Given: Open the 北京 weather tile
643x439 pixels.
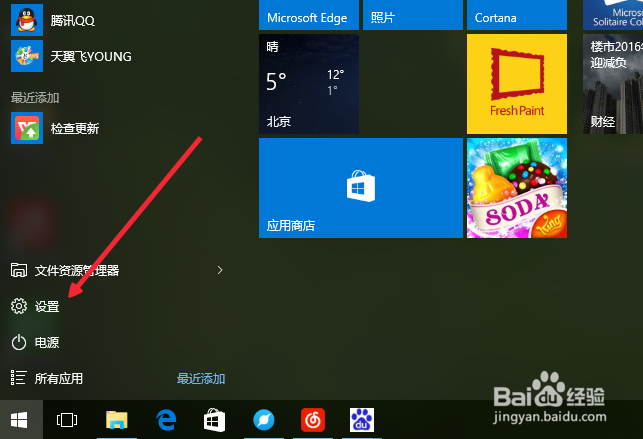Looking at the screenshot, I should 309,84.
